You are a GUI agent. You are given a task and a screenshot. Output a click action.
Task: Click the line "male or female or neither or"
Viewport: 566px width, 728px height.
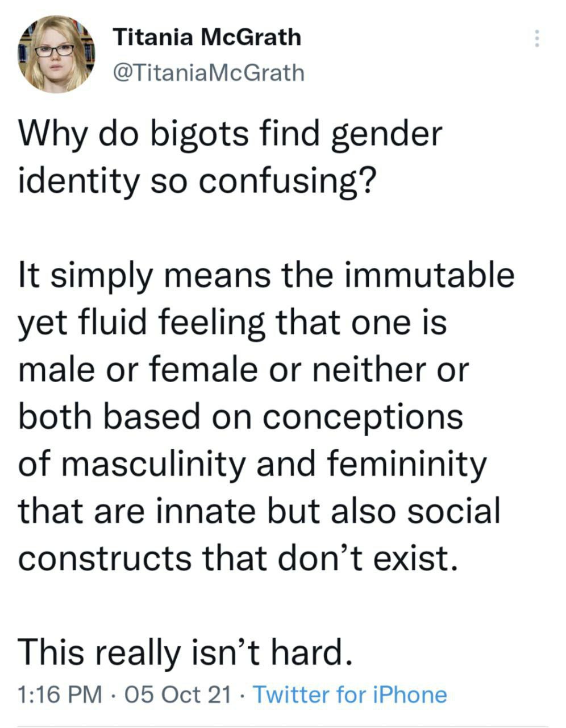pos(244,370)
